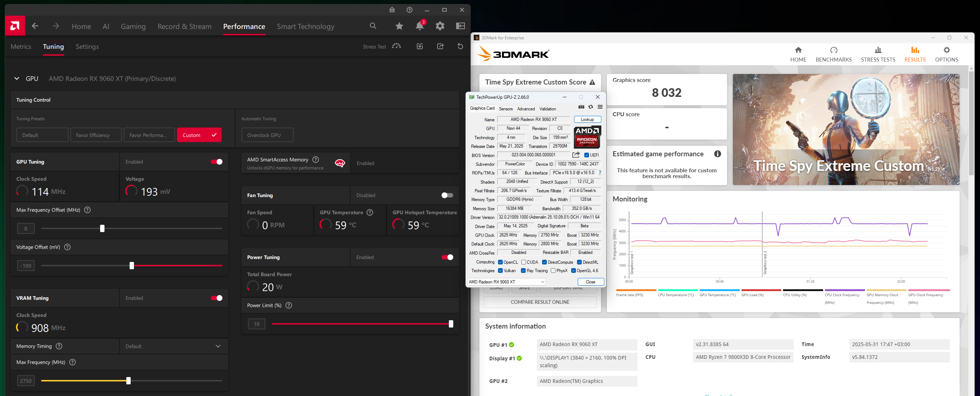Start the Stress Test gauge icon
980x396 pixels.
pyautogui.click(x=396, y=46)
